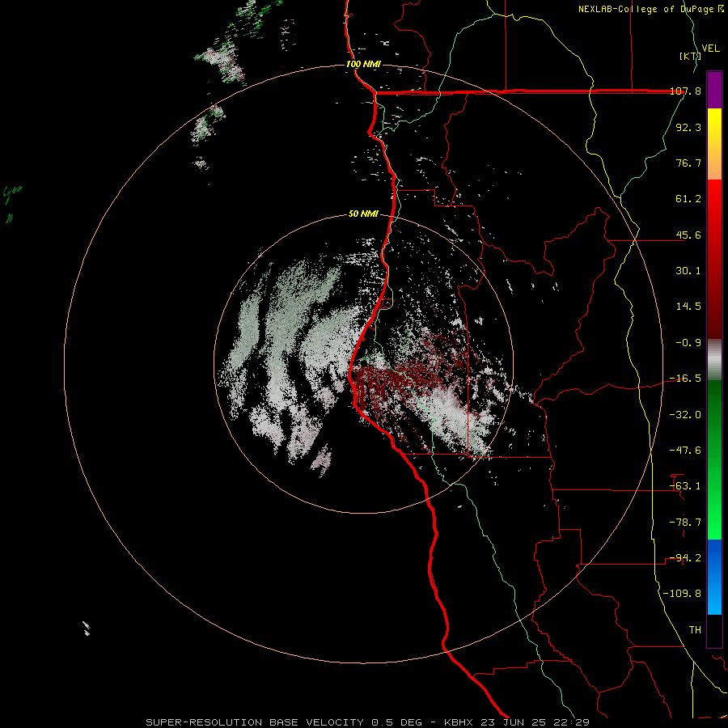Select the 45.6 velocity scale value
Screen dimensions: 728x728
coord(688,235)
